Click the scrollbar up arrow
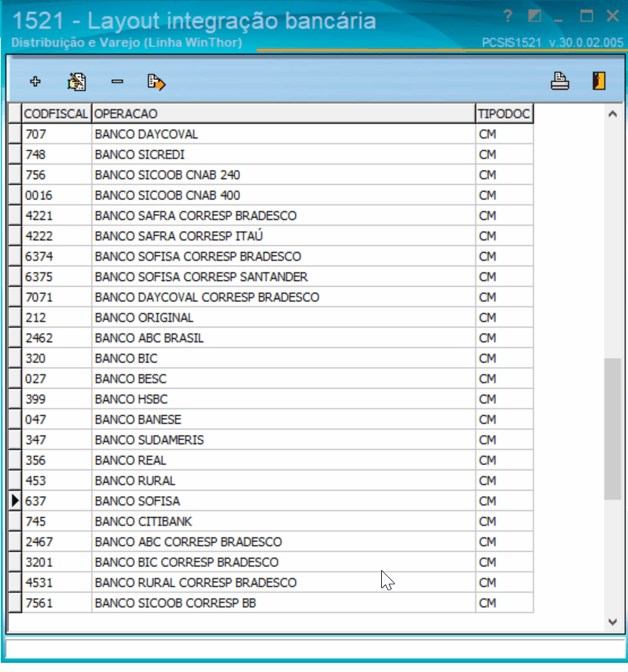Image resolution: width=628 pixels, height=672 pixels. [x=613, y=114]
